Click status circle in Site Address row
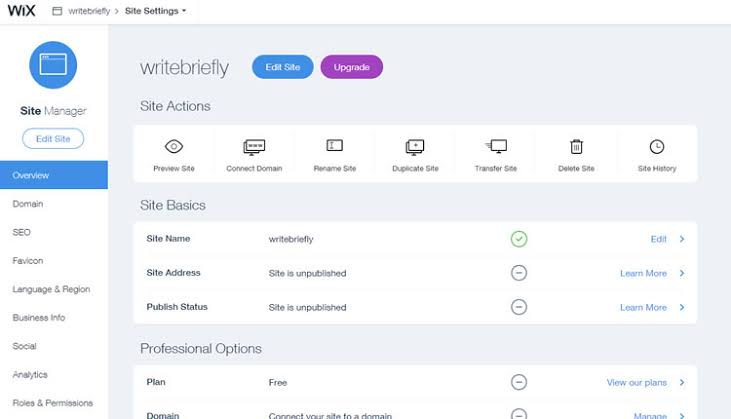Image resolution: width=731 pixels, height=419 pixels. pyautogui.click(x=519, y=273)
